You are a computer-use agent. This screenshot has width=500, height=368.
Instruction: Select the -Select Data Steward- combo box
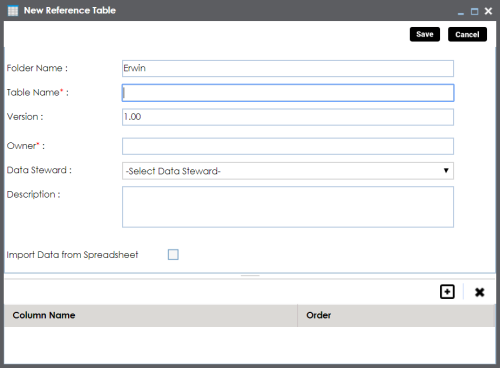[288, 171]
